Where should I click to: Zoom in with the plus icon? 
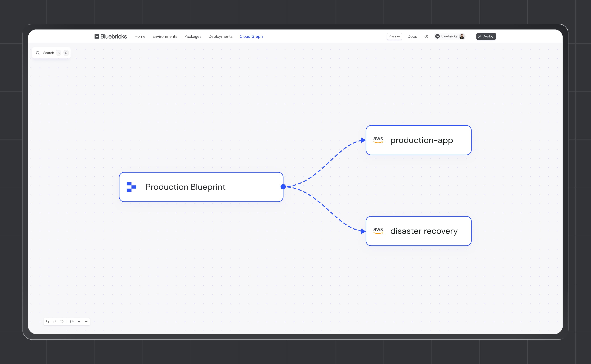coord(79,321)
